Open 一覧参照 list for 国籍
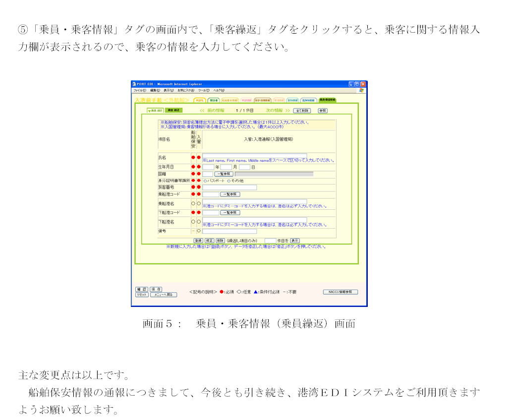 pyautogui.click(x=224, y=174)
